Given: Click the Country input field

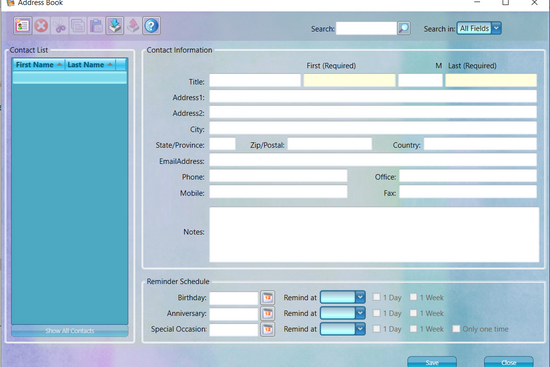Looking at the screenshot, I should [x=480, y=144].
